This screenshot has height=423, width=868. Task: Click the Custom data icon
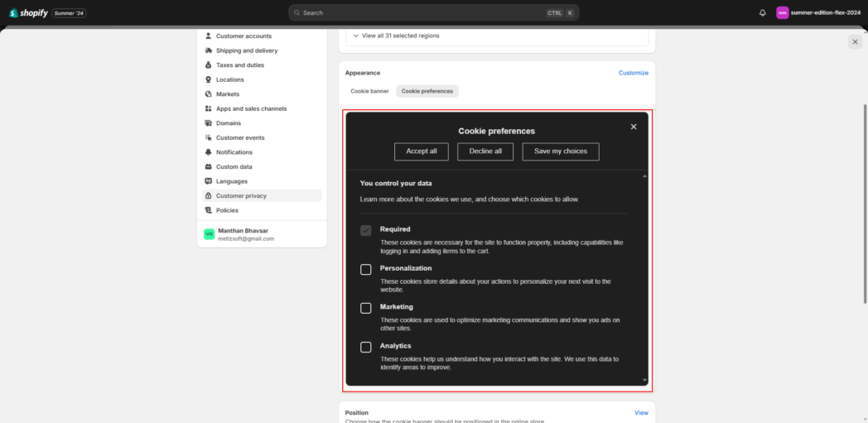tap(208, 166)
